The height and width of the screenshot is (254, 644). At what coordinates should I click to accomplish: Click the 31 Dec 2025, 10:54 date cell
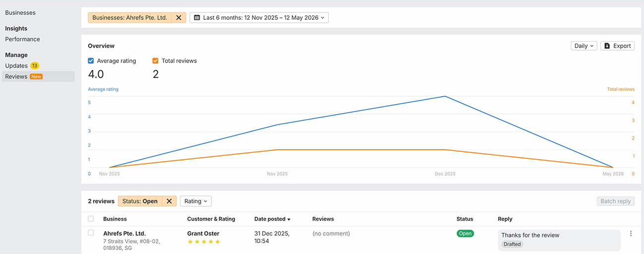tap(272, 237)
